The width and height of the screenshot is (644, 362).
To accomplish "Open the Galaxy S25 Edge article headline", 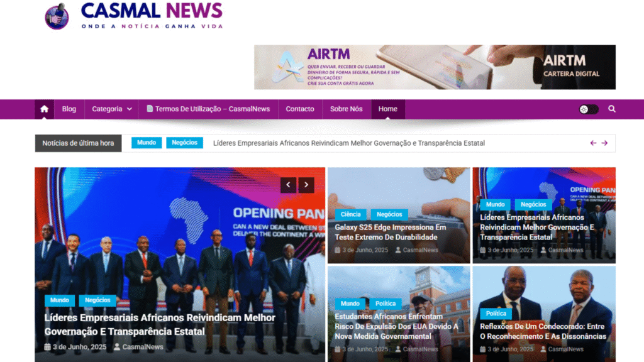I will point(390,233).
